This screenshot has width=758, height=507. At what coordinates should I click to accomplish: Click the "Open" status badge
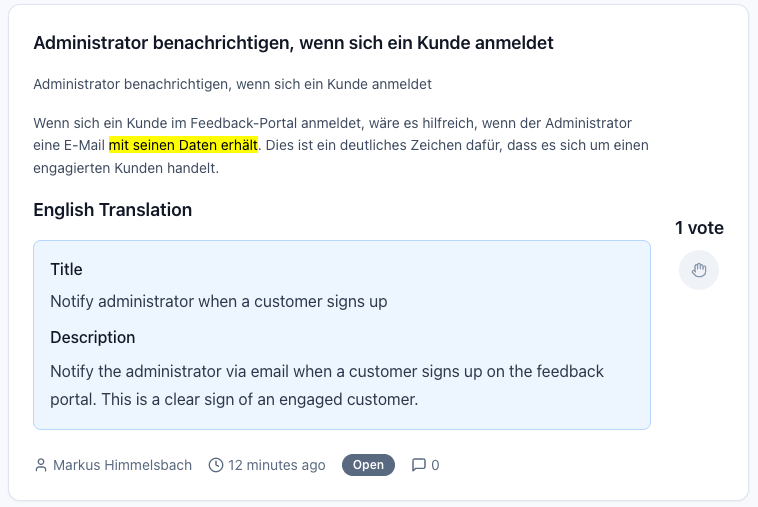(x=368, y=465)
